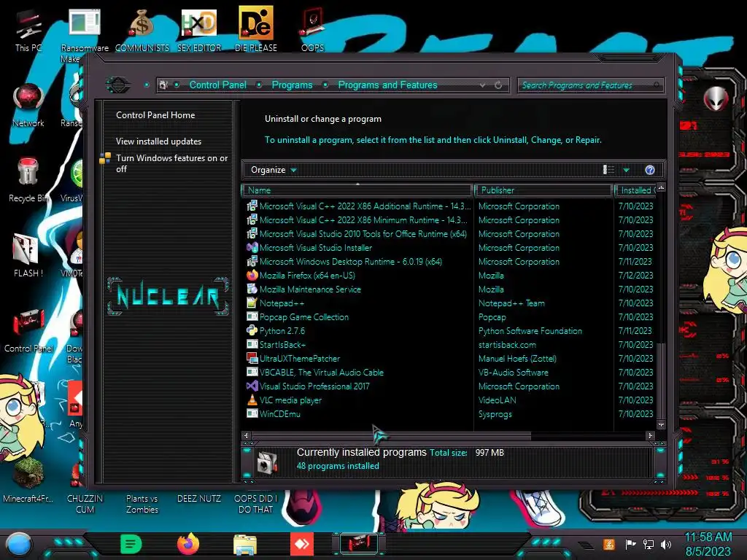Click the refresh icon in address bar
The width and height of the screenshot is (747, 560).
coord(498,85)
